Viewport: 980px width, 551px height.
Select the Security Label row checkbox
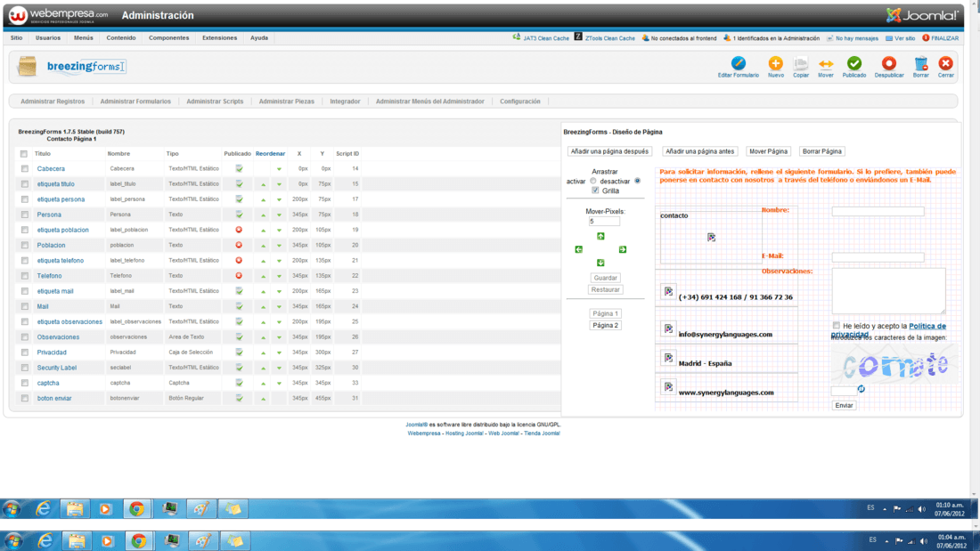pyautogui.click(x=24, y=368)
